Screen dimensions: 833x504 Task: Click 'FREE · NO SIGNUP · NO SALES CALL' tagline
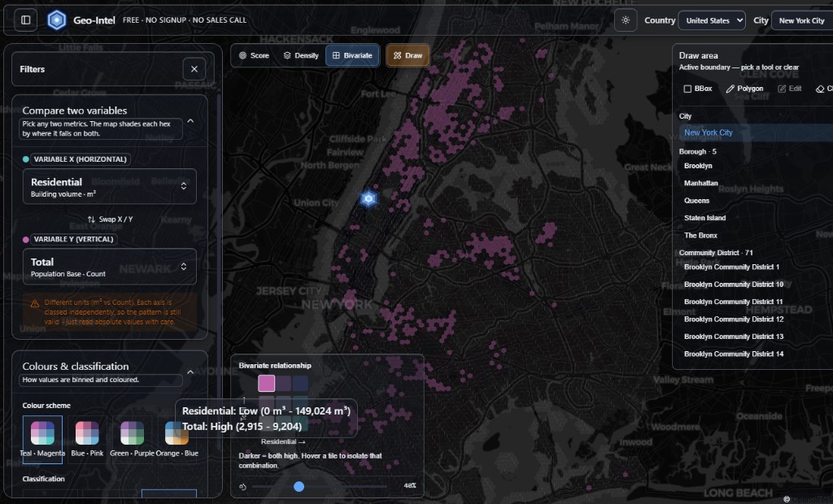click(185, 20)
